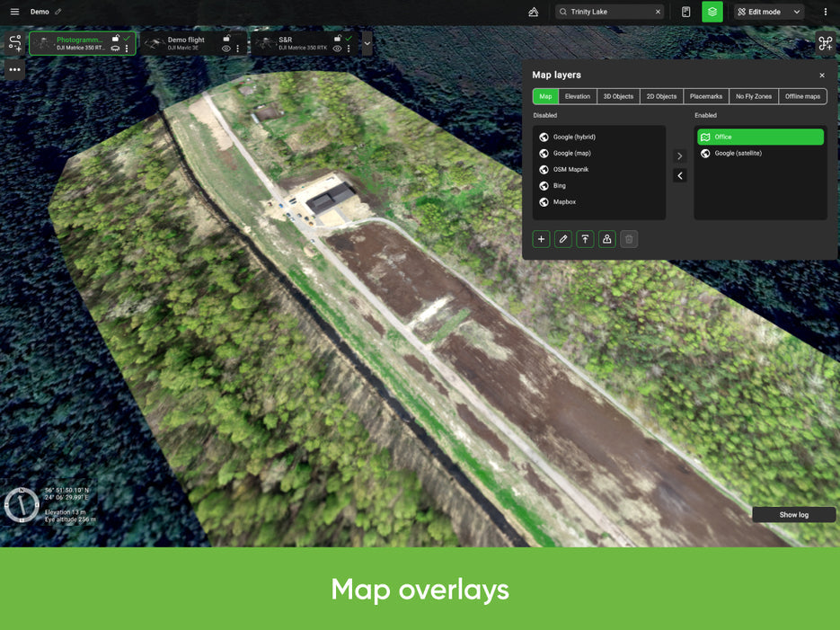
Task: Click the add new route icon
Action: (x=15, y=43)
